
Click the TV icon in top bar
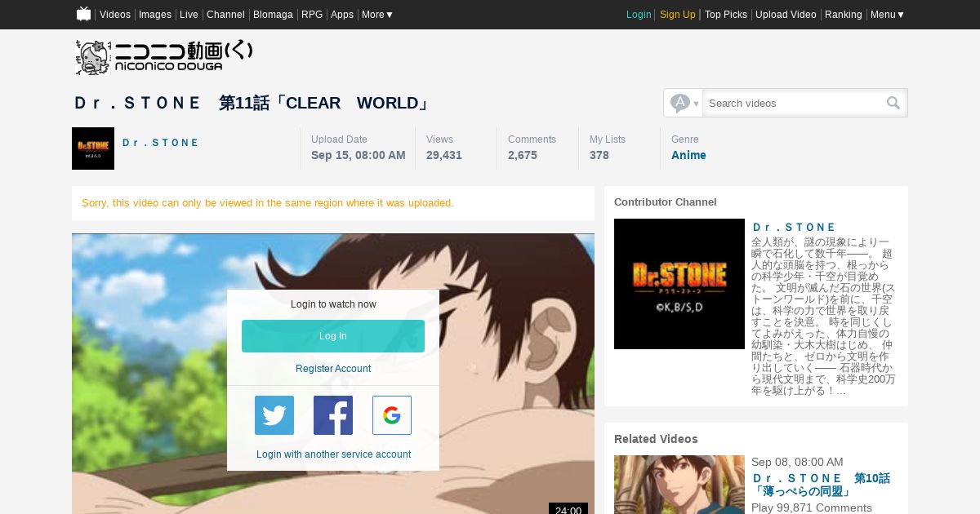83,14
